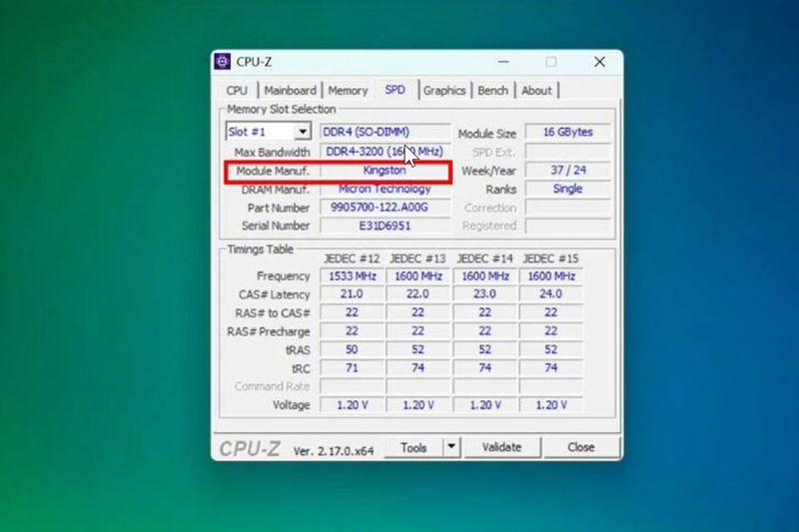This screenshot has height=532, width=799.
Task: Click the RAS# to CAS# label
Action: click(273, 313)
